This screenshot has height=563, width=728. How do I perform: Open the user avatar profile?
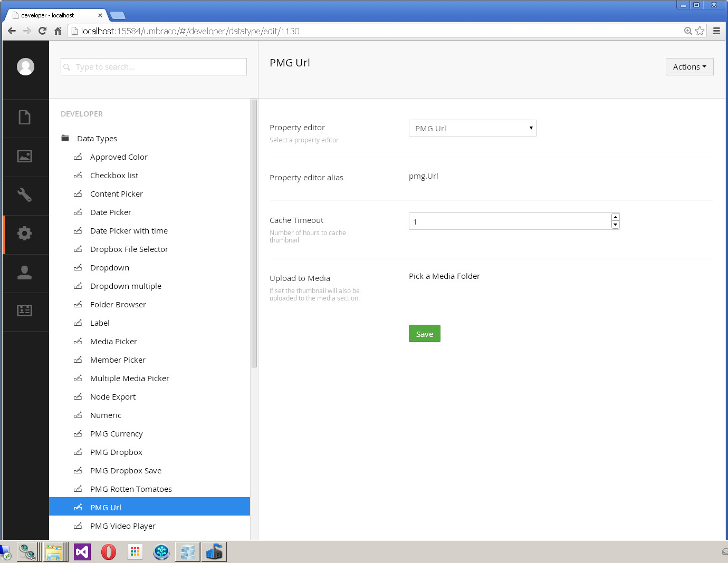point(25,66)
